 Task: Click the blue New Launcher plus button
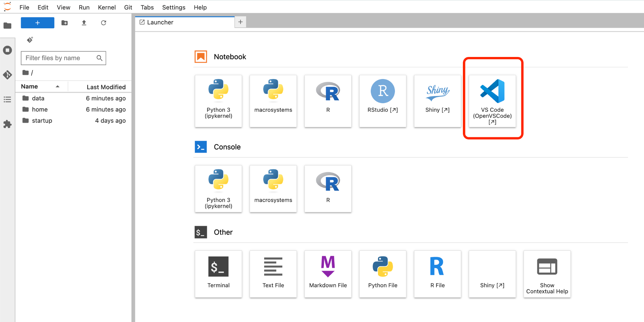click(x=37, y=23)
